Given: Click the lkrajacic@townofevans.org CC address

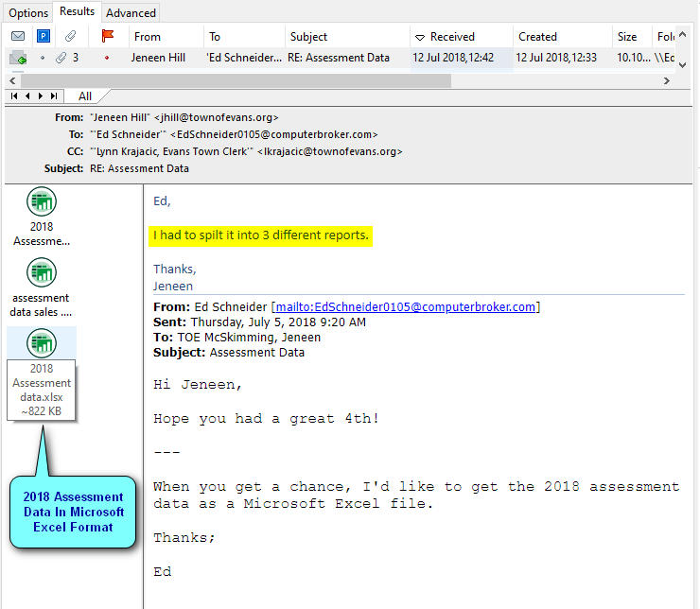Looking at the screenshot, I should [x=330, y=151].
